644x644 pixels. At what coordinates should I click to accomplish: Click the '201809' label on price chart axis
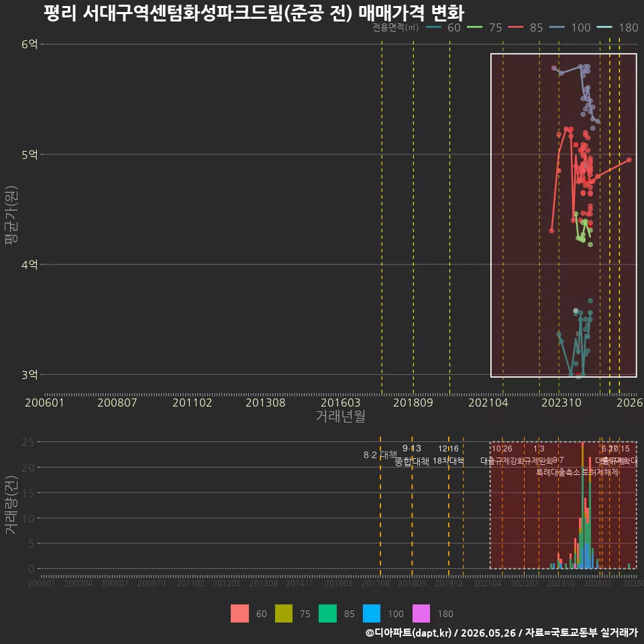pos(413,402)
